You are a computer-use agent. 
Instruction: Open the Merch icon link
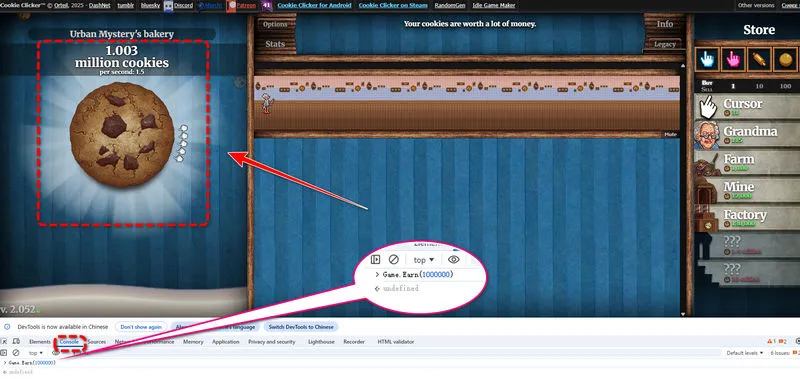(201, 6)
